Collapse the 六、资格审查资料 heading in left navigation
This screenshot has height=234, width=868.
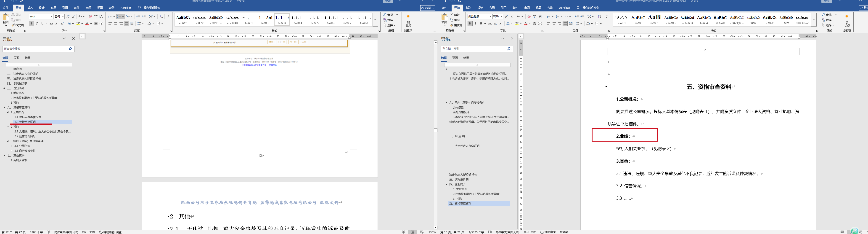[x=4, y=107]
